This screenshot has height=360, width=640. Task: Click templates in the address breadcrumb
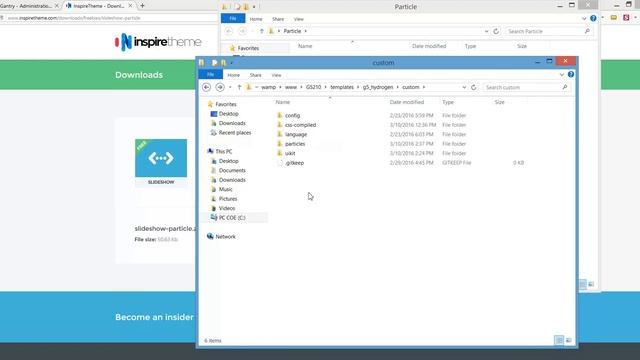tap(342, 87)
